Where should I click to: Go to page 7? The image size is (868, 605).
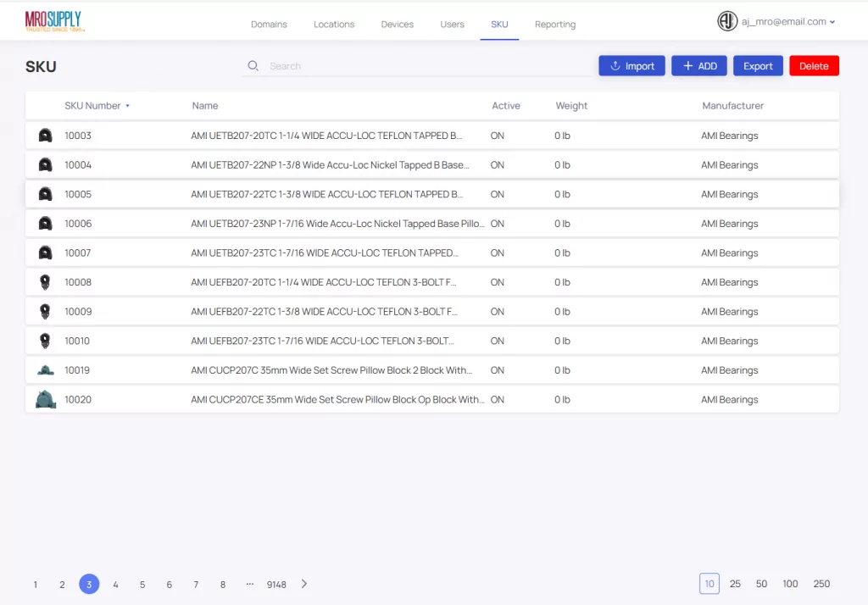click(x=196, y=585)
